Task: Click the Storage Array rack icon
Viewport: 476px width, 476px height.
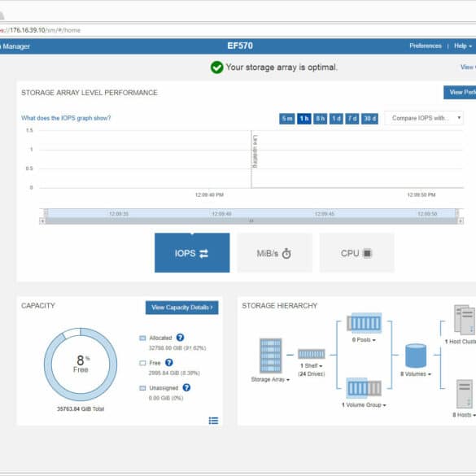Action: point(270,356)
